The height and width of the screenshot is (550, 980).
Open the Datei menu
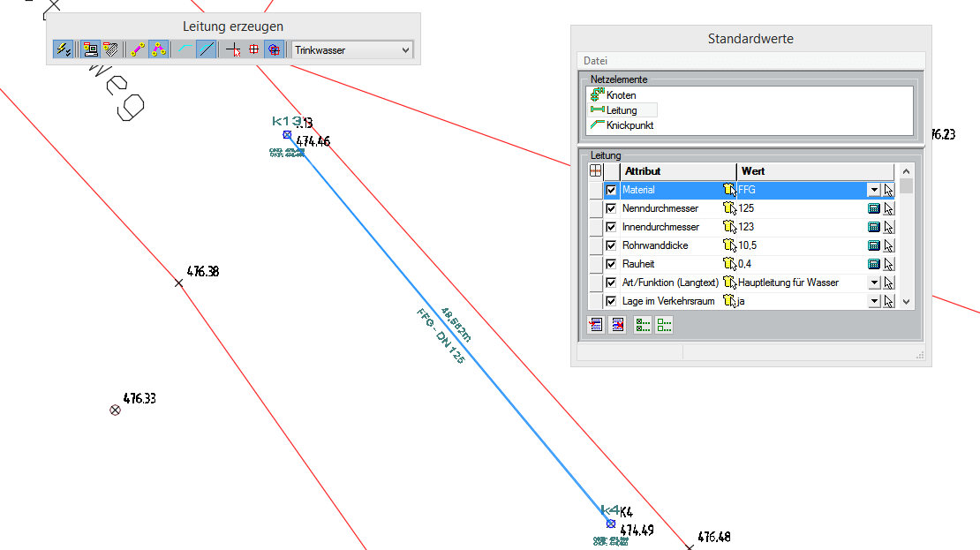(x=596, y=61)
